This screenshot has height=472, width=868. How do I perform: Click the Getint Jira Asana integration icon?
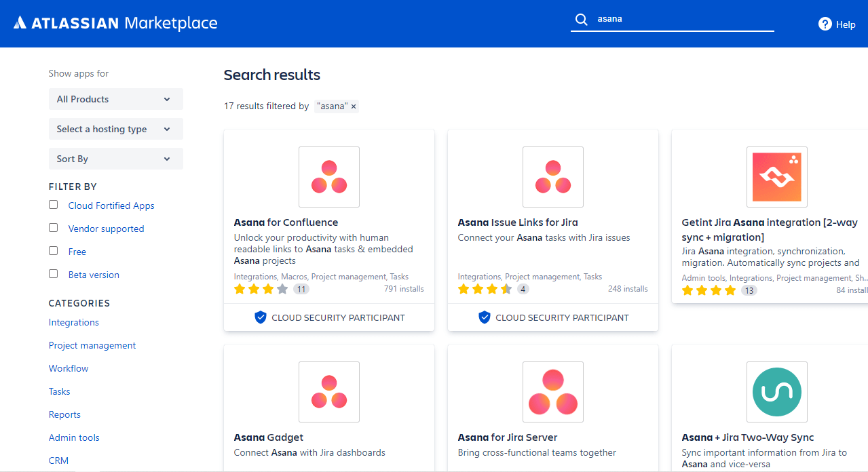tap(776, 177)
